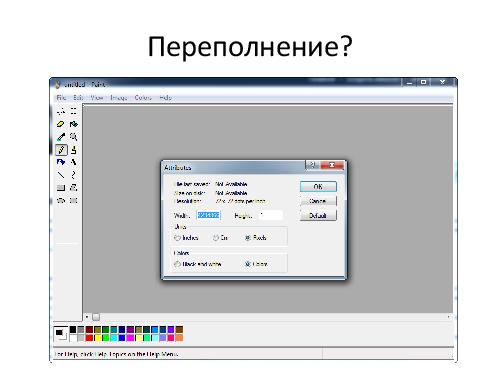Open the Help menu
The height and width of the screenshot is (375, 500).
pyautogui.click(x=165, y=98)
